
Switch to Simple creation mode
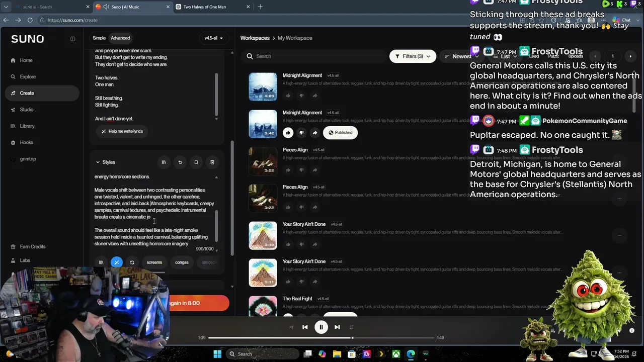click(99, 38)
